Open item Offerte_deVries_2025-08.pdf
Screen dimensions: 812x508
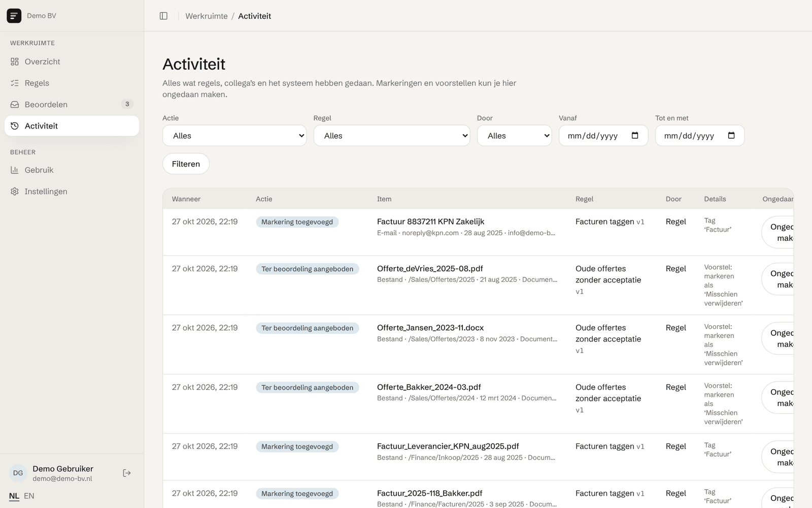pos(430,269)
